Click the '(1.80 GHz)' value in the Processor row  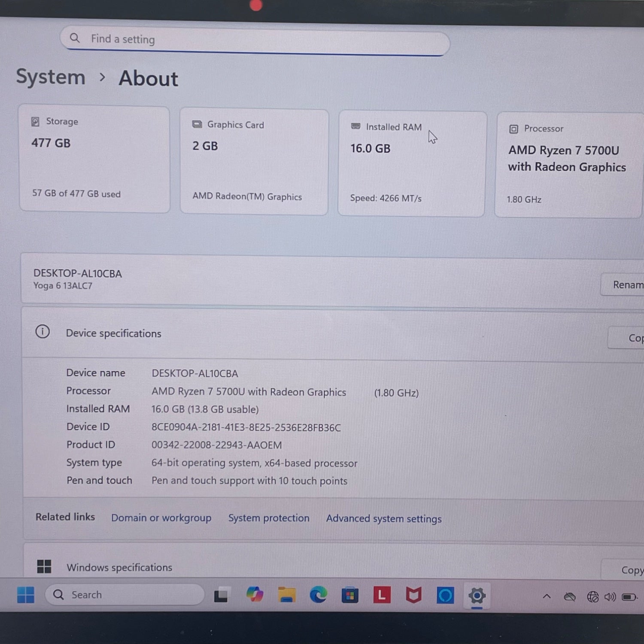tap(396, 393)
